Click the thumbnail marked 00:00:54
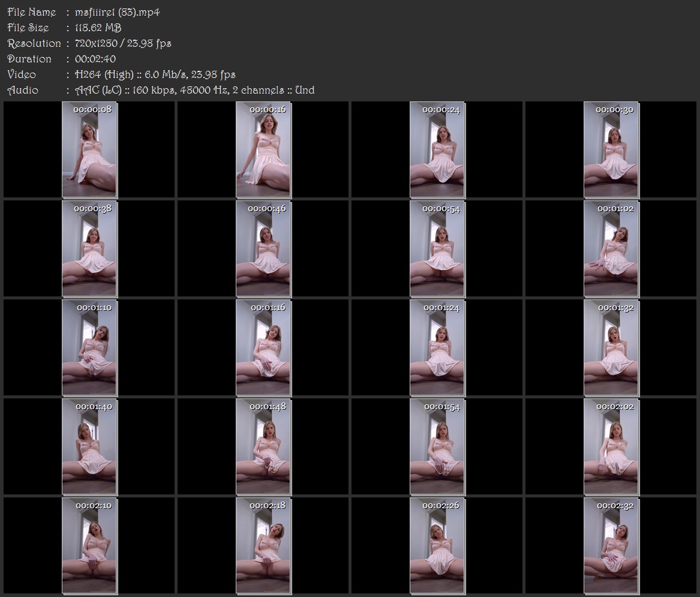 click(x=437, y=249)
